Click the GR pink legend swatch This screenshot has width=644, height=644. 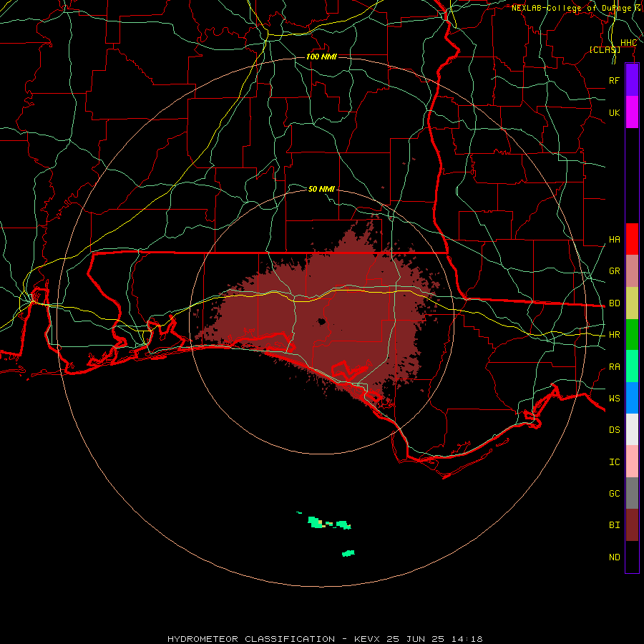coord(632,271)
